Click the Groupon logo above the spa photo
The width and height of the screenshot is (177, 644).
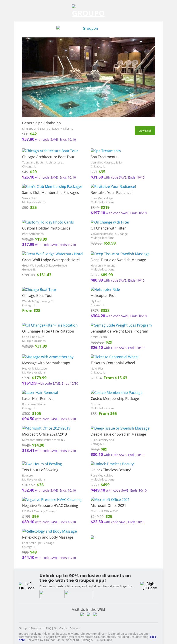coord(88,28)
